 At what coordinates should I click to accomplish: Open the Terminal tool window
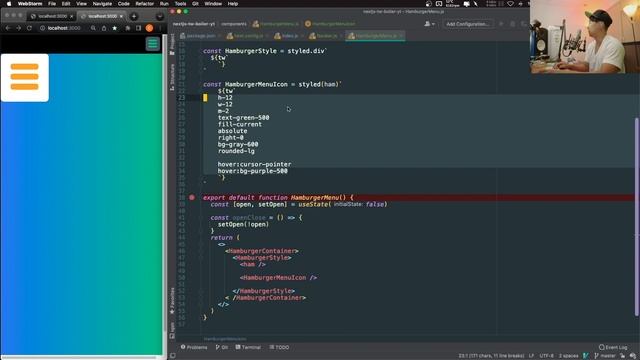pos(248,347)
